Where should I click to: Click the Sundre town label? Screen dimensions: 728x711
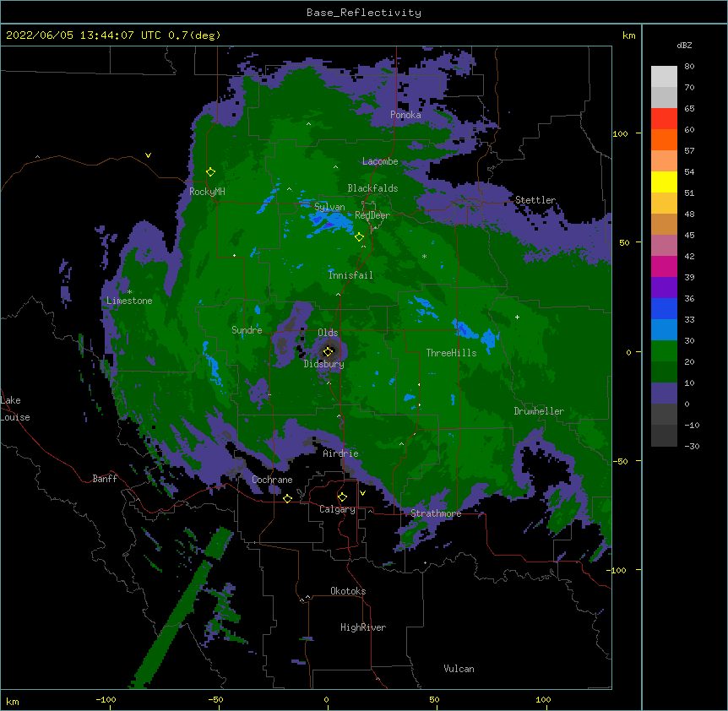247,330
